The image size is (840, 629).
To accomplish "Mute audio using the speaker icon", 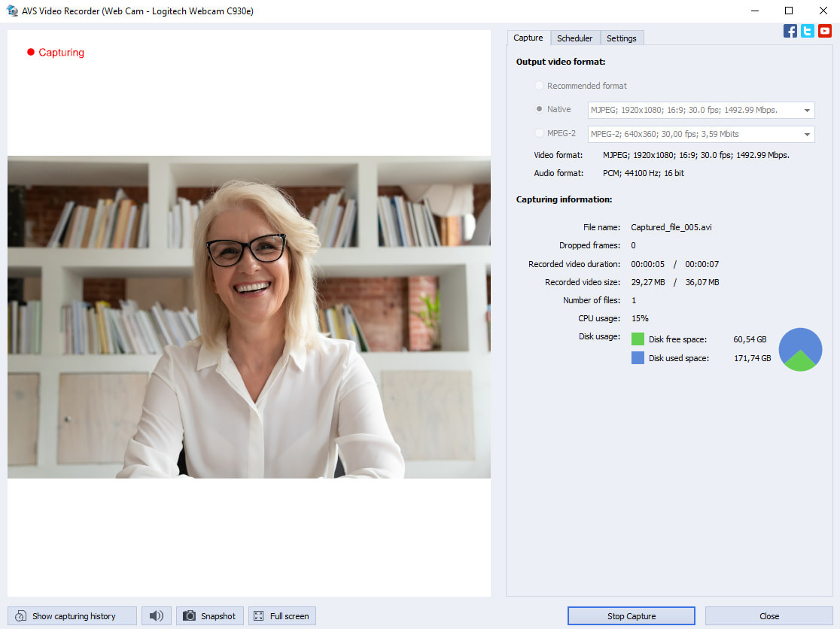I will (156, 615).
